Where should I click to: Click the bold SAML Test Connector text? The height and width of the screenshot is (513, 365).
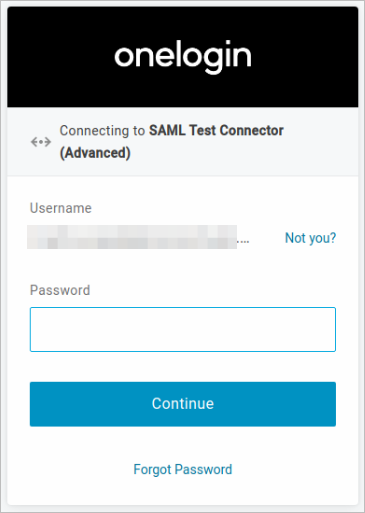pyautogui.click(x=216, y=131)
